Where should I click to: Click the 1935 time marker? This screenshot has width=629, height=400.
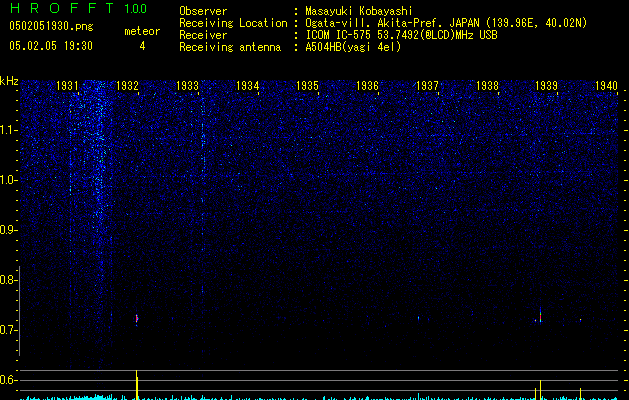pos(307,85)
